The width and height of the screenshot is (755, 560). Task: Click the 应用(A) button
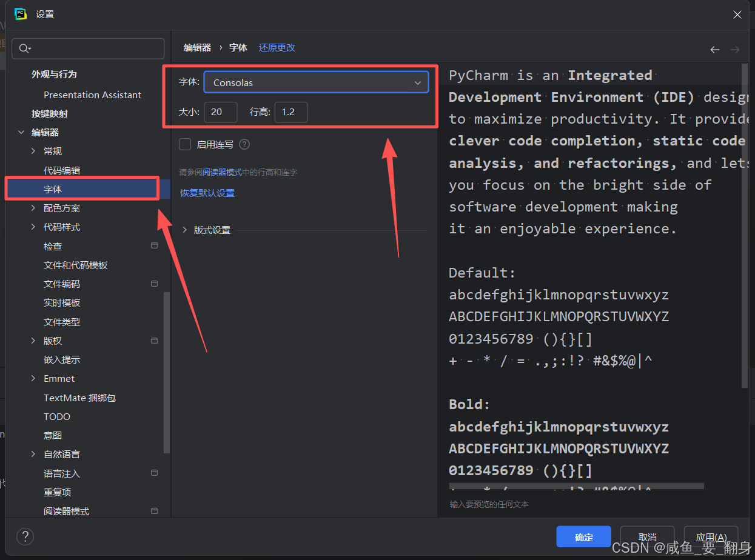[711, 537]
